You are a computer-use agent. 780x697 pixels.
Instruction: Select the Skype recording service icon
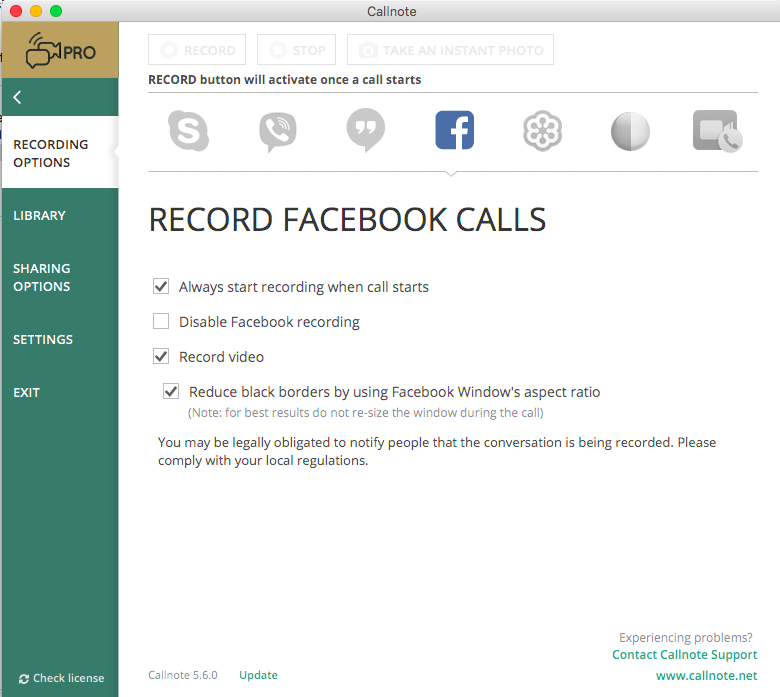(x=189, y=131)
